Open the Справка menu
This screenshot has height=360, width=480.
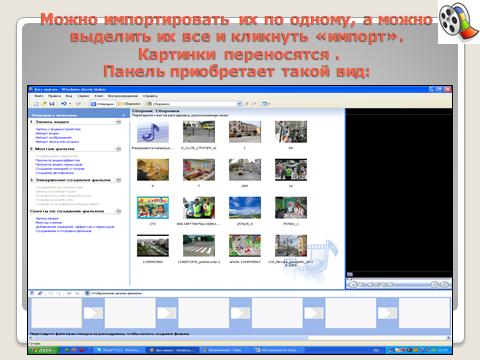150,96
